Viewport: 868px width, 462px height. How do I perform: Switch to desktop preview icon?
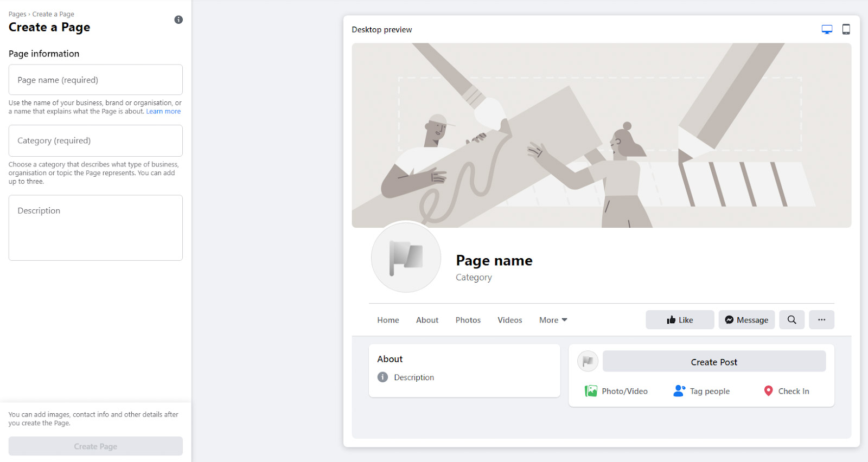[x=827, y=29]
